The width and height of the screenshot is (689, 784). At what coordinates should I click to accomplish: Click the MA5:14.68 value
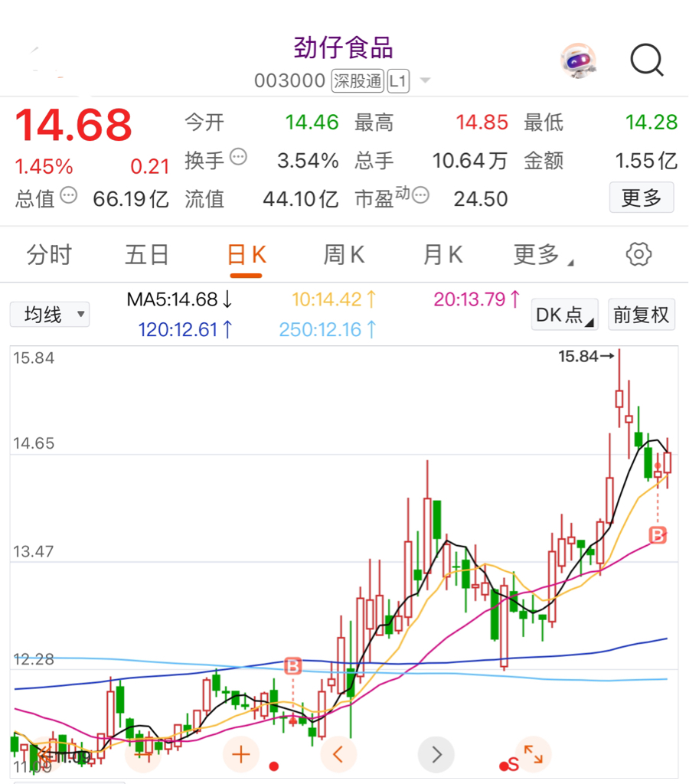(x=179, y=299)
